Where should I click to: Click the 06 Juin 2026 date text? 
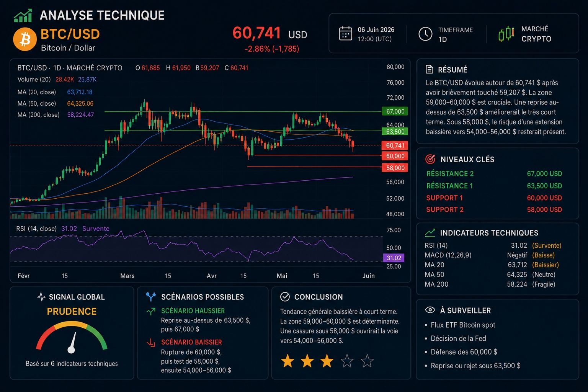tap(376, 29)
